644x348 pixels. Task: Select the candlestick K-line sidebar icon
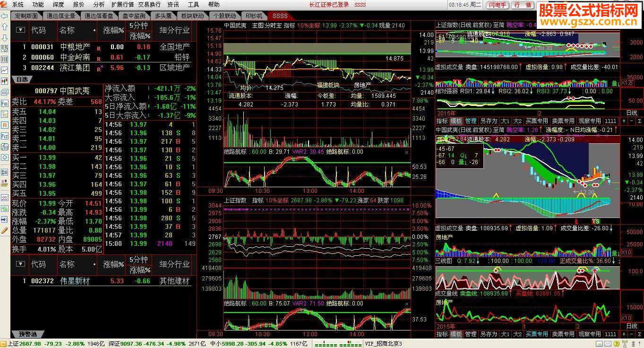coord(5,81)
